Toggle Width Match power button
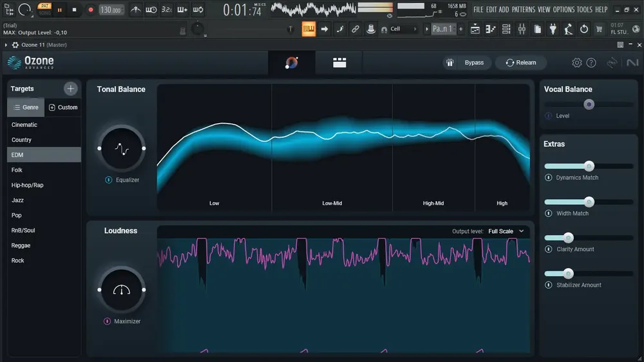The image size is (644, 362). pyautogui.click(x=548, y=213)
